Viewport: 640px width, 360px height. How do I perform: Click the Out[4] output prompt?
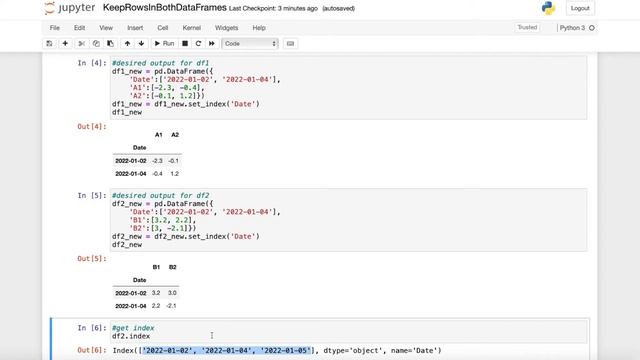click(x=92, y=127)
